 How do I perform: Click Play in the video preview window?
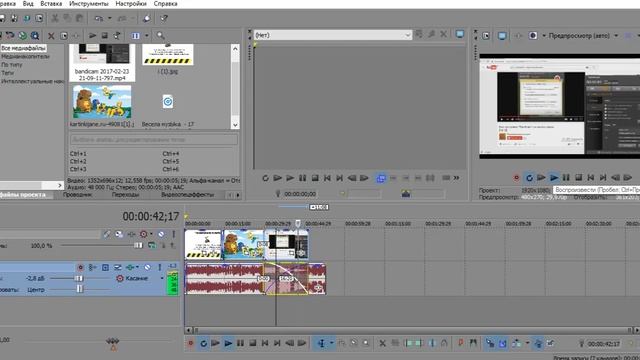point(554,178)
